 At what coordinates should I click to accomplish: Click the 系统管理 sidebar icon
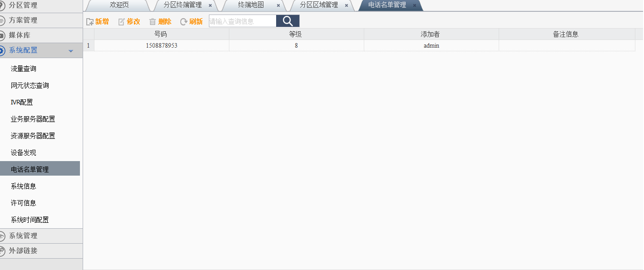click(2, 236)
